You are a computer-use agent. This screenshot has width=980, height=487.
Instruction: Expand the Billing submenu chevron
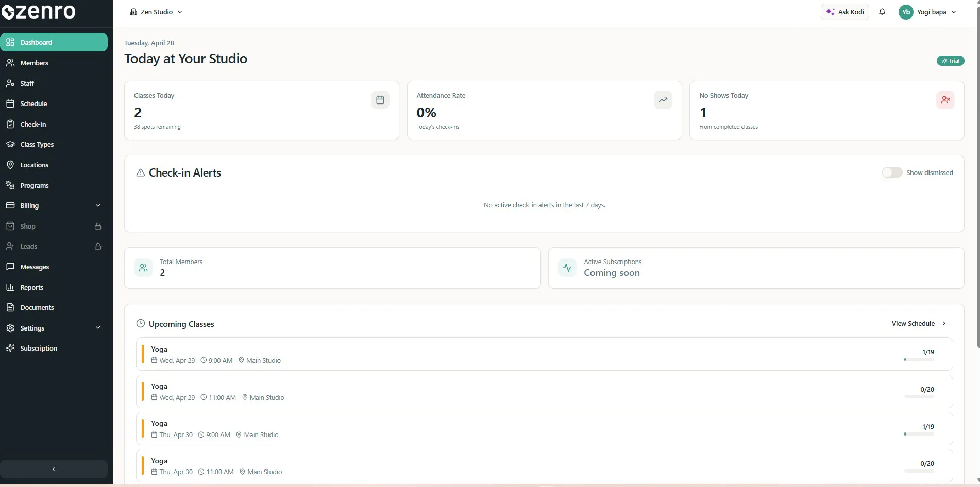pos(98,205)
